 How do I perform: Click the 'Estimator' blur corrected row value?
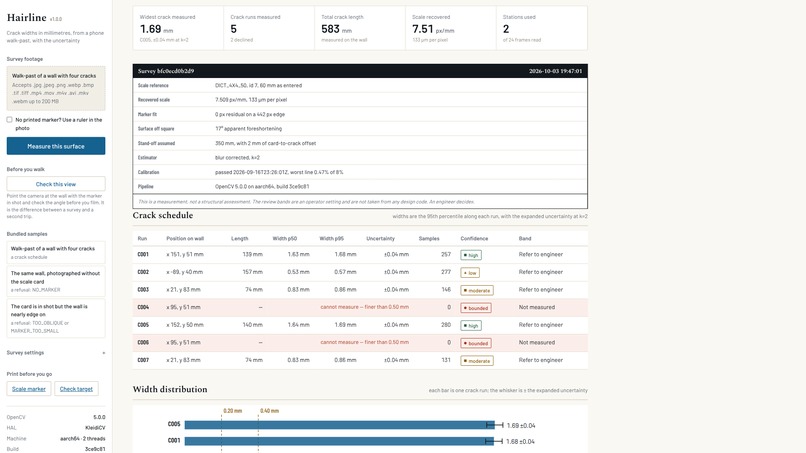[x=237, y=158]
